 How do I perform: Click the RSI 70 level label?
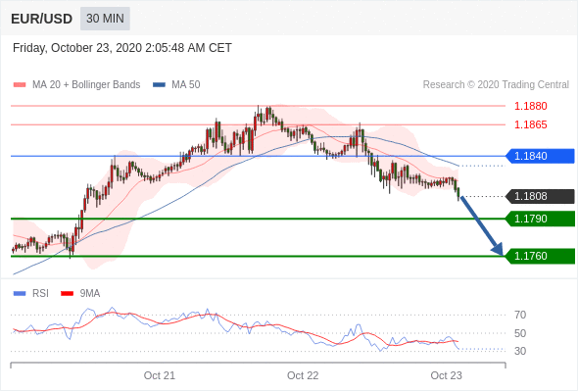[520, 315]
